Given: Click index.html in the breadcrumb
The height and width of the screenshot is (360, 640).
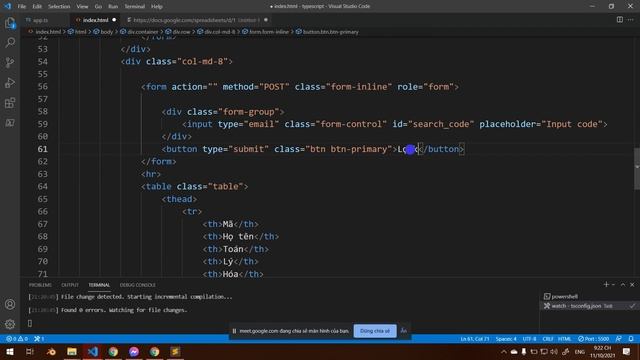Looking at the screenshot, I should (x=48, y=32).
